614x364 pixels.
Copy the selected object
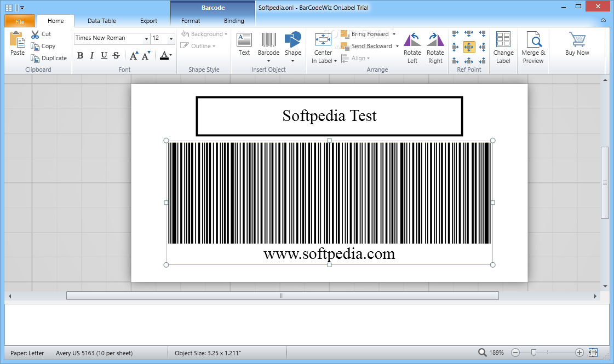pos(43,46)
